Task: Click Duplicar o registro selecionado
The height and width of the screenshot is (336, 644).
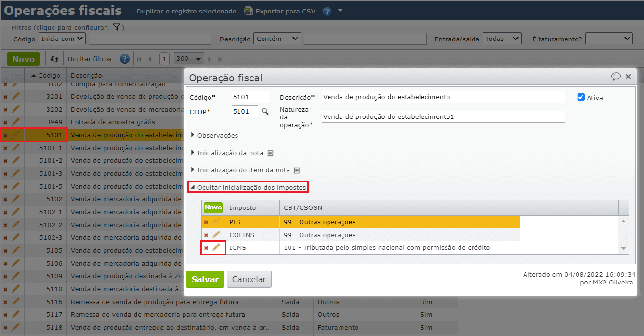Action: coord(186,11)
